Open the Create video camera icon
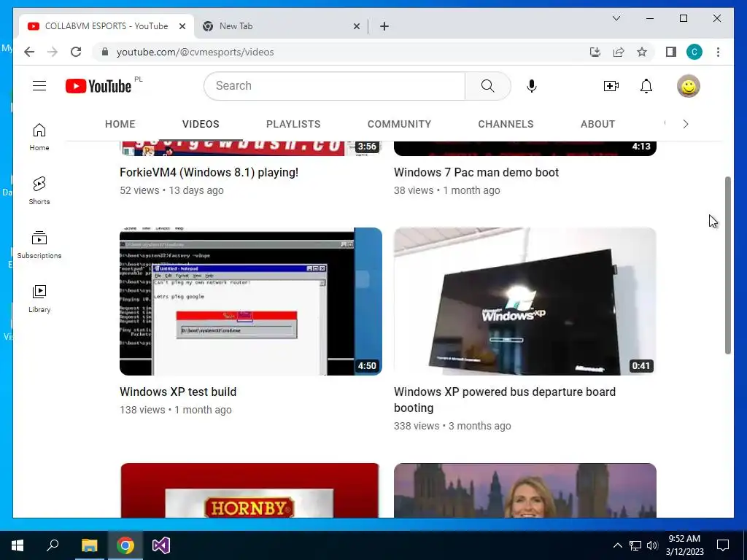Viewport: 747px width, 560px height. click(611, 86)
